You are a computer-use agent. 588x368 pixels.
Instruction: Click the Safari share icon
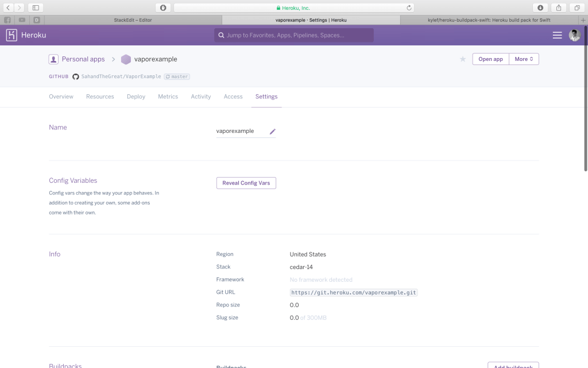point(559,7)
